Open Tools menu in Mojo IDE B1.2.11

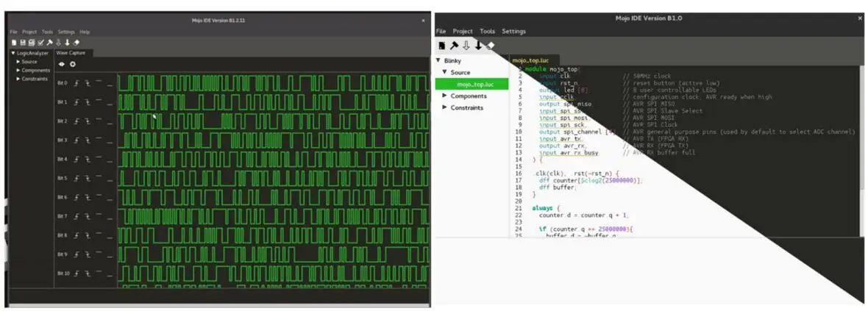coord(47,32)
